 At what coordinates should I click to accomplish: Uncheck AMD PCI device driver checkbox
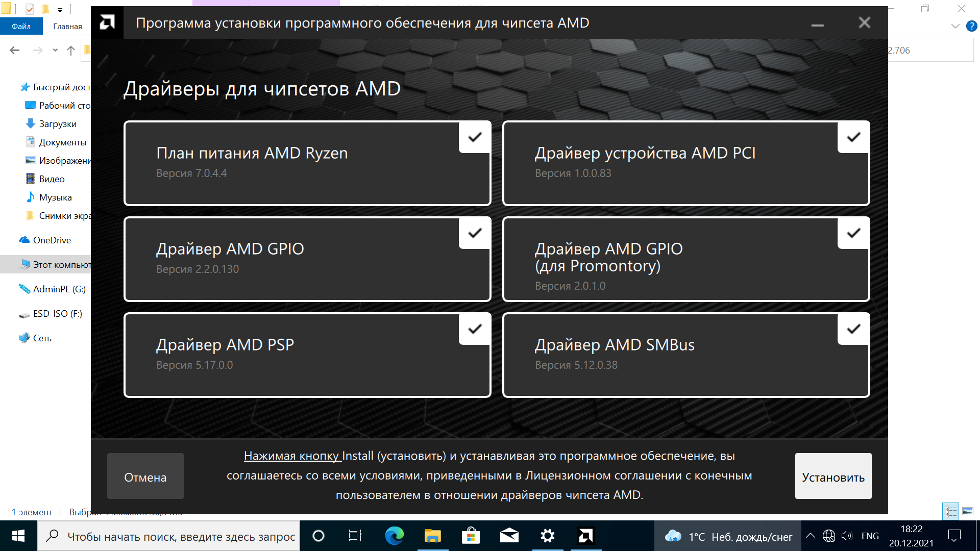[x=853, y=137]
